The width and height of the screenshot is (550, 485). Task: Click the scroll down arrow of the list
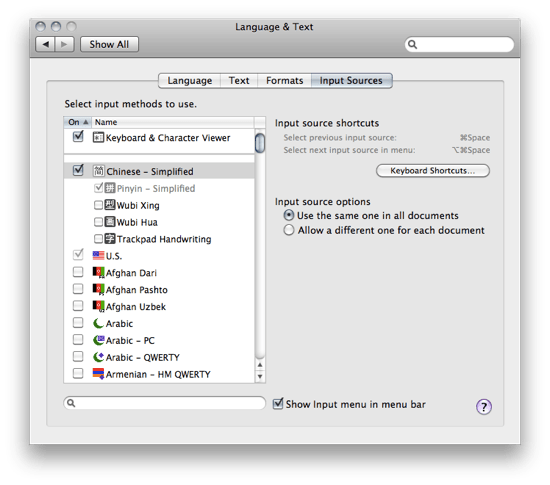(x=260, y=376)
